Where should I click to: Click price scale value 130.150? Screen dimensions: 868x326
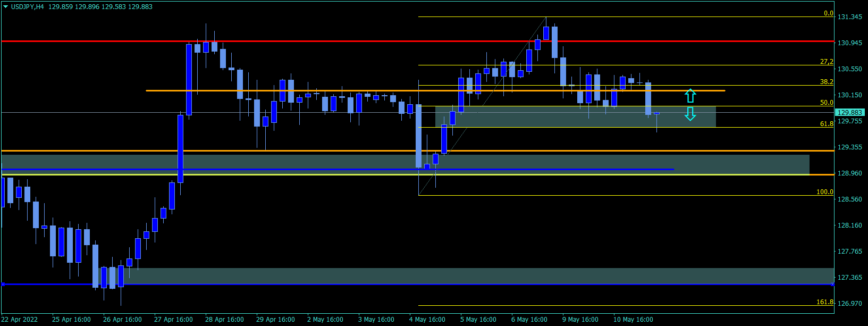pyautogui.click(x=850, y=95)
